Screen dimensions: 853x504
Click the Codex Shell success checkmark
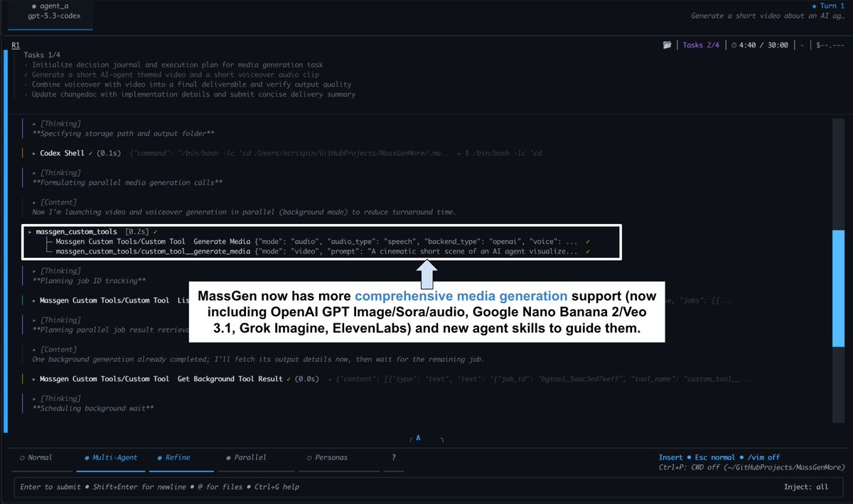point(90,153)
